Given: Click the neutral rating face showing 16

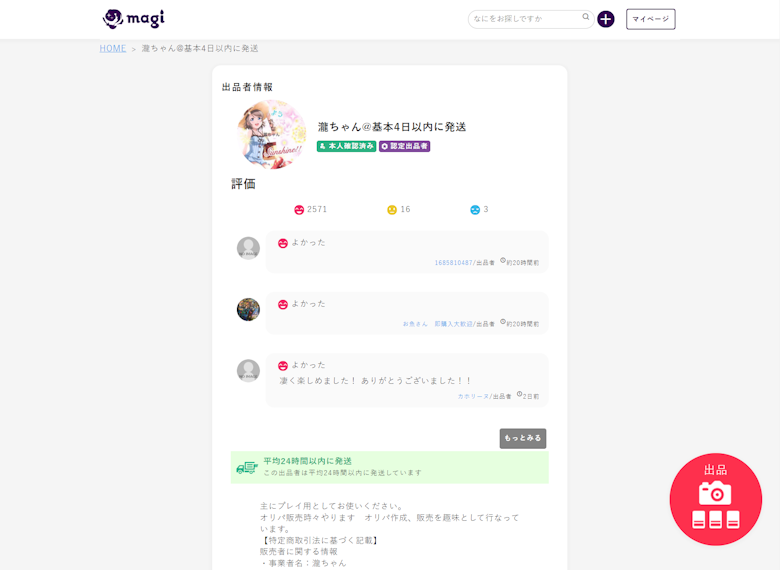Looking at the screenshot, I should pos(392,210).
